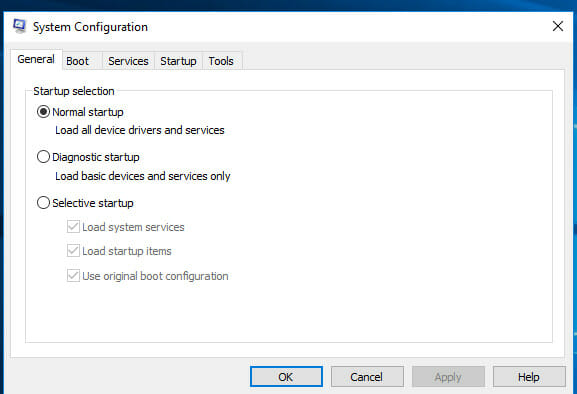Confirm with the OK button
The image size is (577, 394).
[x=286, y=377]
